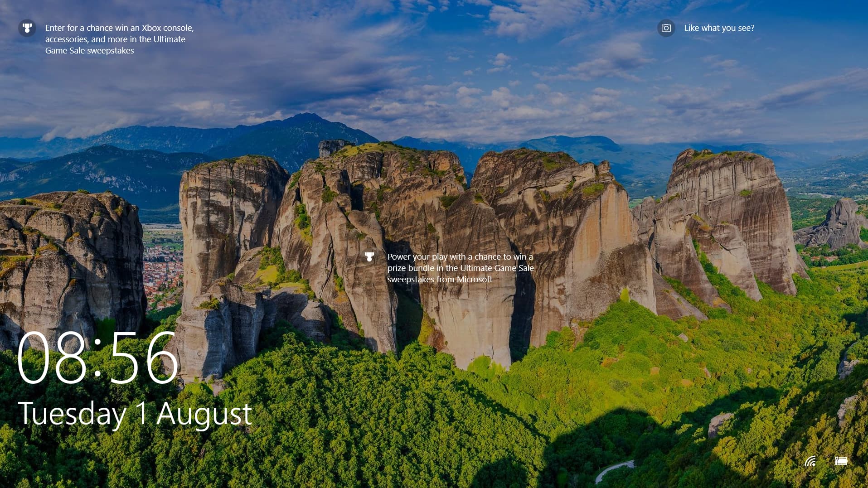Open the 'Like what you see?' prompt
The height and width of the screenshot is (488, 868).
(x=719, y=28)
